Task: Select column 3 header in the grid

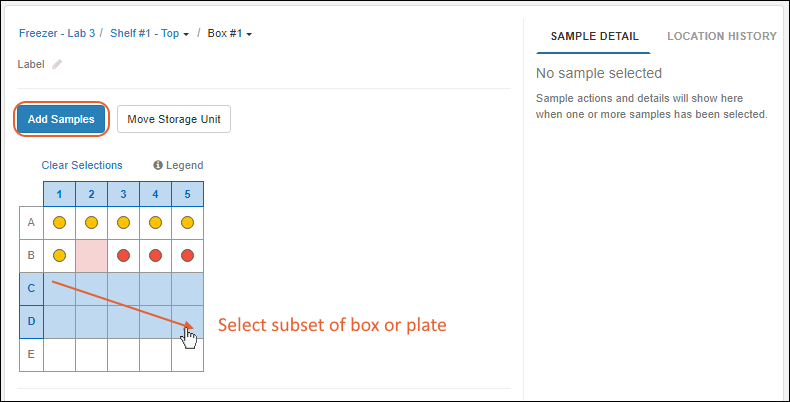Action: [123, 193]
